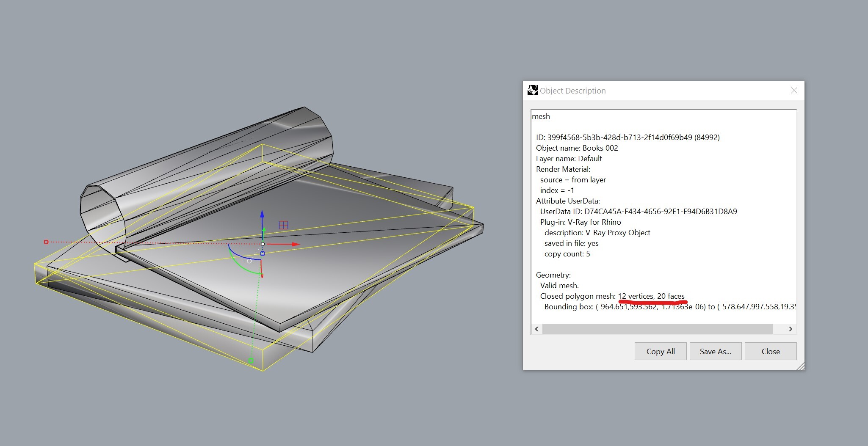868x446 pixels.
Task: Click the 'Render Material:' line
Action: [563, 169]
